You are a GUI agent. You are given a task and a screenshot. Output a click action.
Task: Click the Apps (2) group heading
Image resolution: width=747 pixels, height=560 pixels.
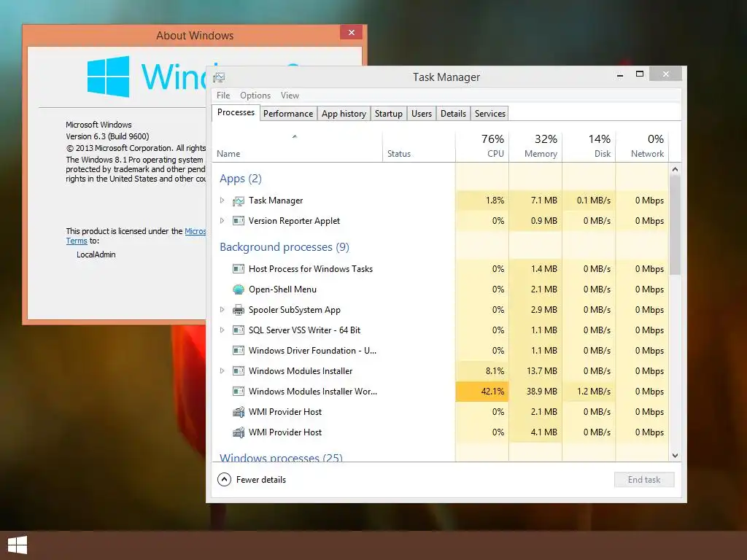pyautogui.click(x=241, y=179)
